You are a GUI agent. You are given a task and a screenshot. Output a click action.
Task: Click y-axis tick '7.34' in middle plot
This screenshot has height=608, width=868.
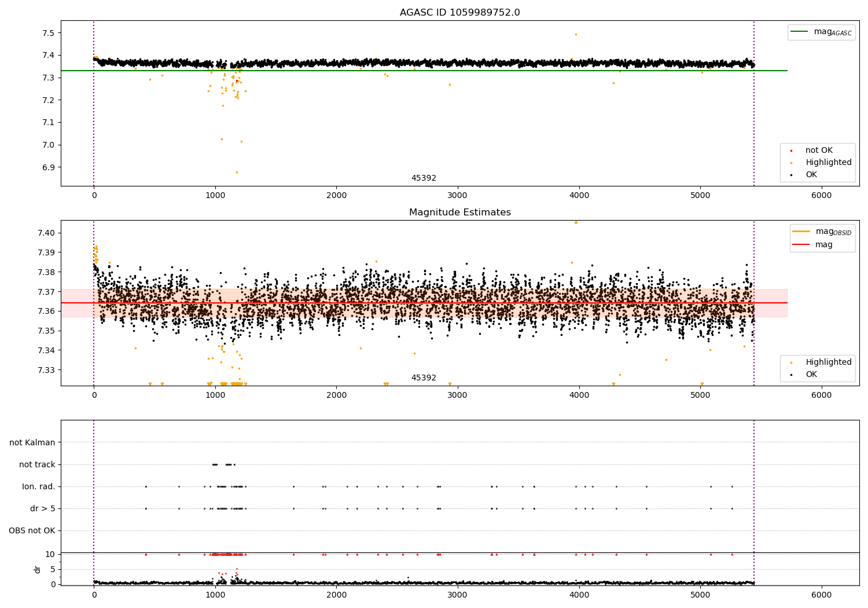click(x=46, y=350)
